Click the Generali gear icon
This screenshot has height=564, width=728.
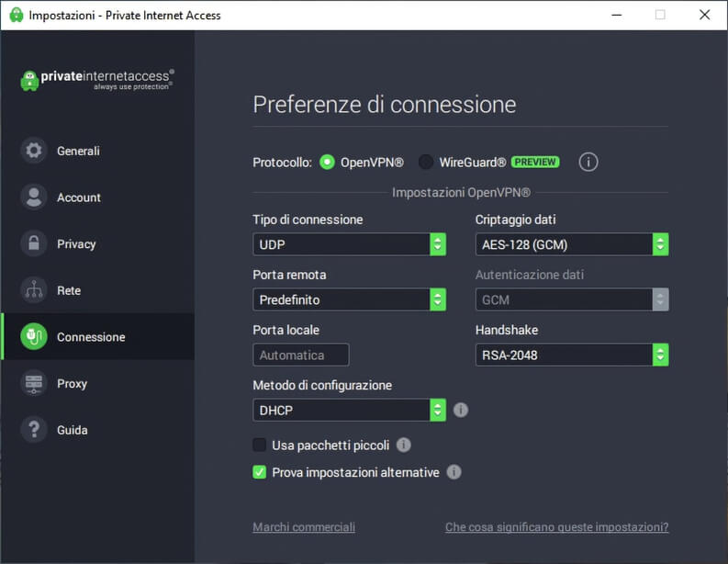[x=34, y=151]
